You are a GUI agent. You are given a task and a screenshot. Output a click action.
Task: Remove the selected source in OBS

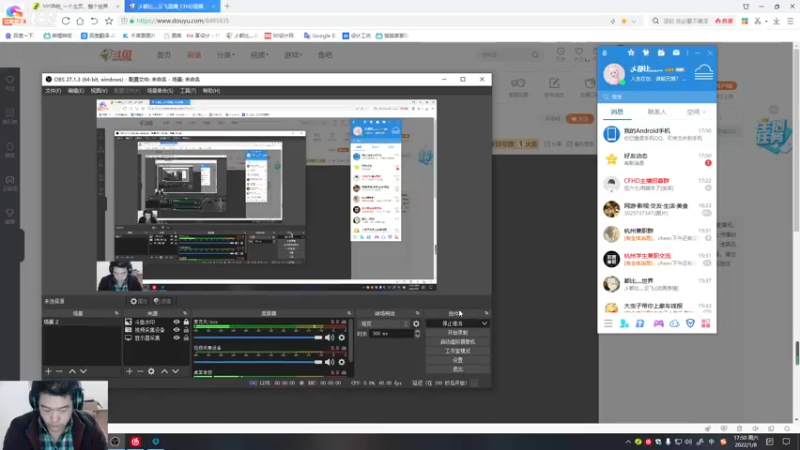pyautogui.click(x=140, y=371)
